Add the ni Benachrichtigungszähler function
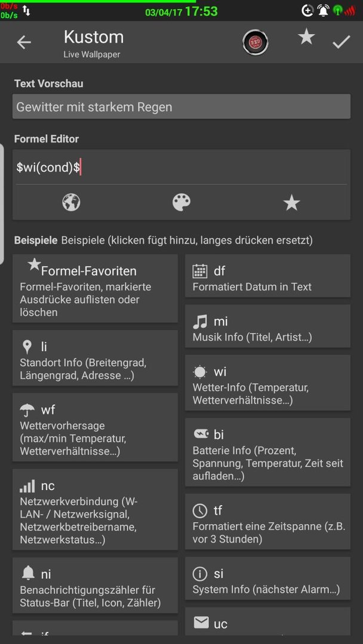The image size is (363, 644). tap(95, 586)
